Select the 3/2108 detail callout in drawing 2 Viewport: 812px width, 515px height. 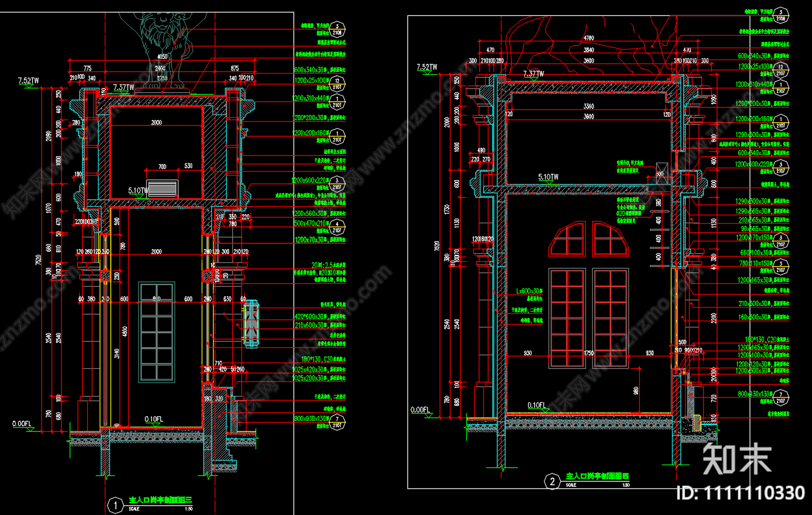click(781, 15)
